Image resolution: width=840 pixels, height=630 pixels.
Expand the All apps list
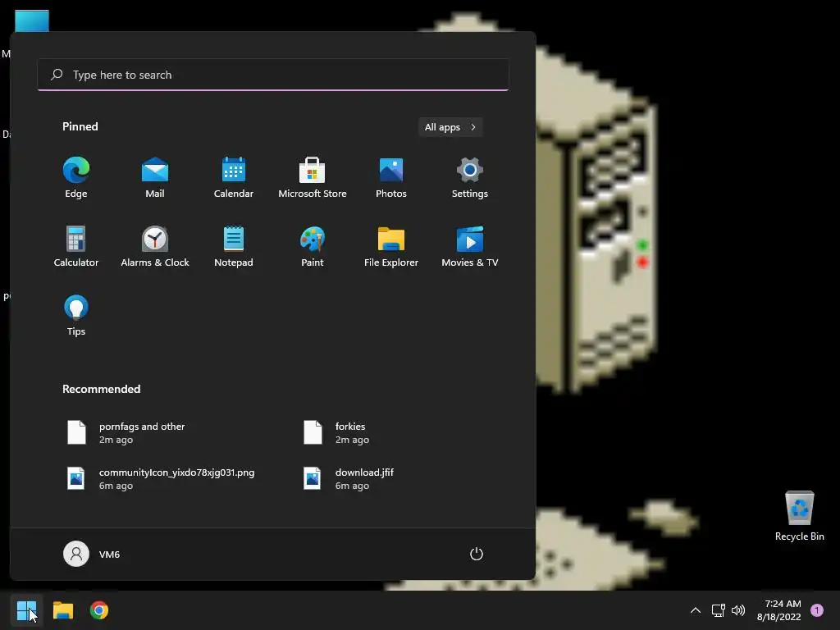[450, 127]
